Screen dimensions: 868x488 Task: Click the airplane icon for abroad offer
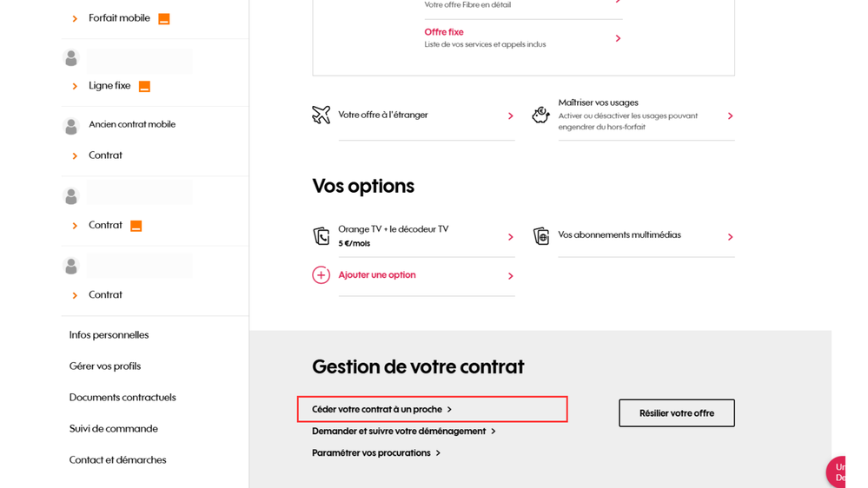(x=321, y=115)
